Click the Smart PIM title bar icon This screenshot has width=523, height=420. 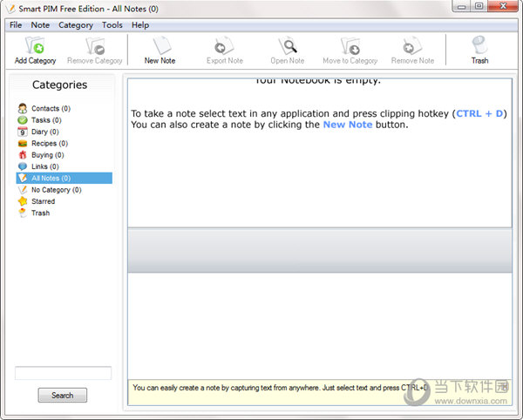coord(10,9)
